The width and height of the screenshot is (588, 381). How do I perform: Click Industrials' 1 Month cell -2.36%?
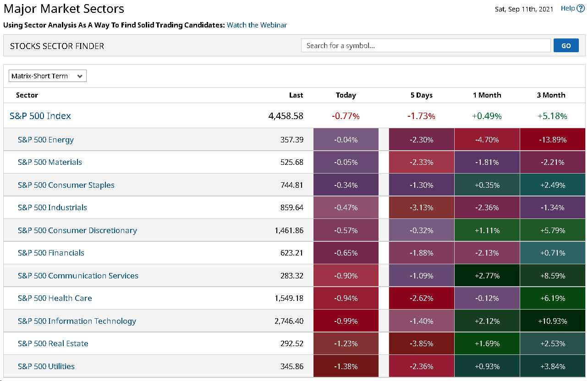point(487,207)
